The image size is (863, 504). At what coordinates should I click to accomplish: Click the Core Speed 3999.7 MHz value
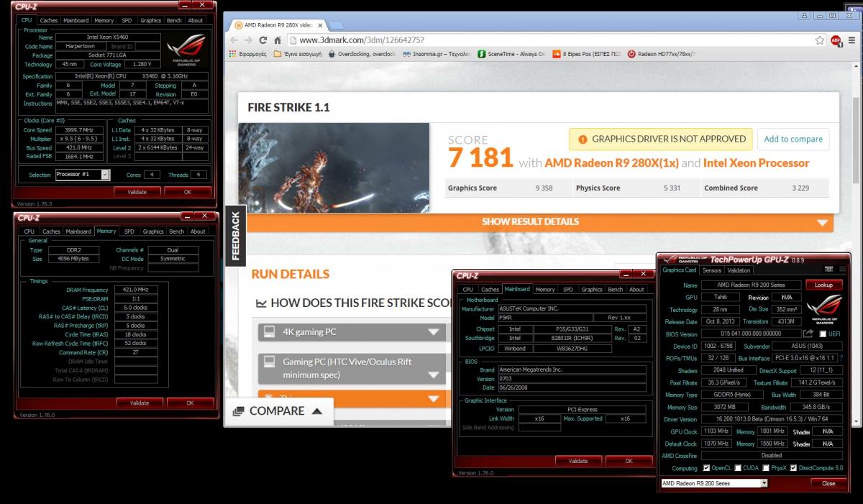[x=79, y=130]
